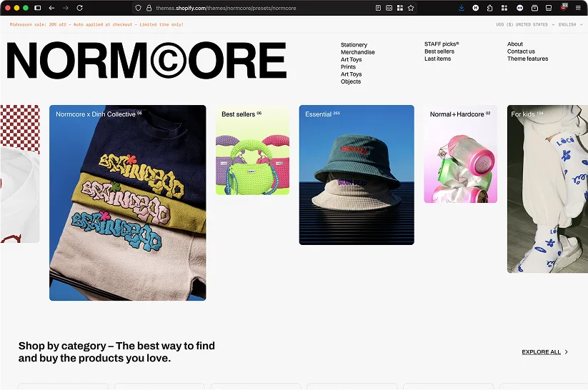The width and height of the screenshot is (588, 390).
Task: Reload the current page
Action: [x=79, y=8]
